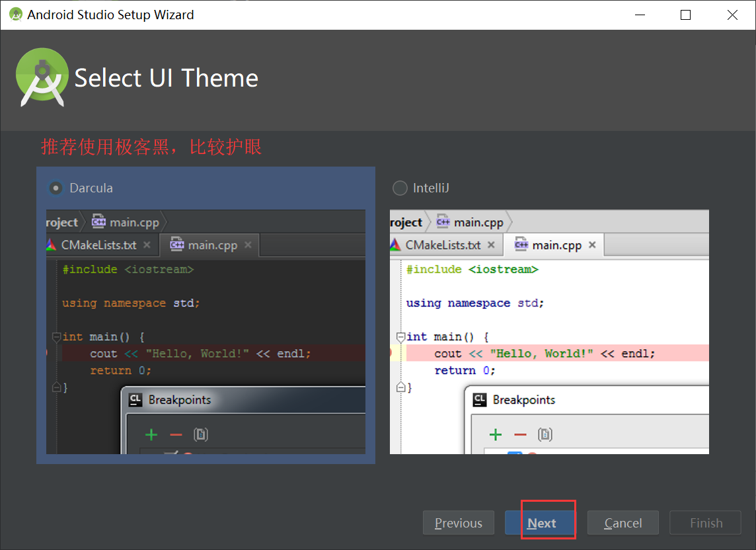Image resolution: width=756 pixels, height=550 pixels.
Task: Minimize the Setup Wizard window
Action: pos(640,15)
